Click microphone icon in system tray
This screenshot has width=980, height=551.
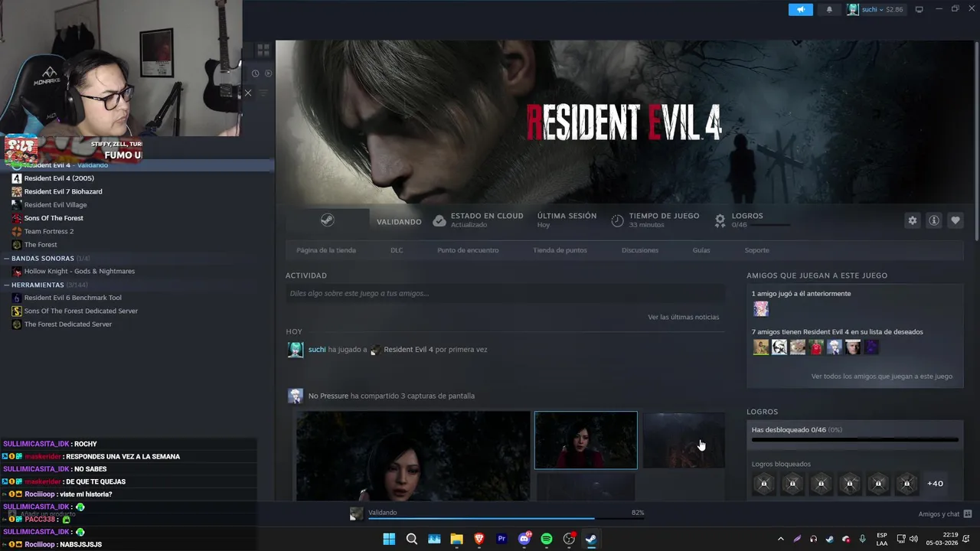coord(862,539)
